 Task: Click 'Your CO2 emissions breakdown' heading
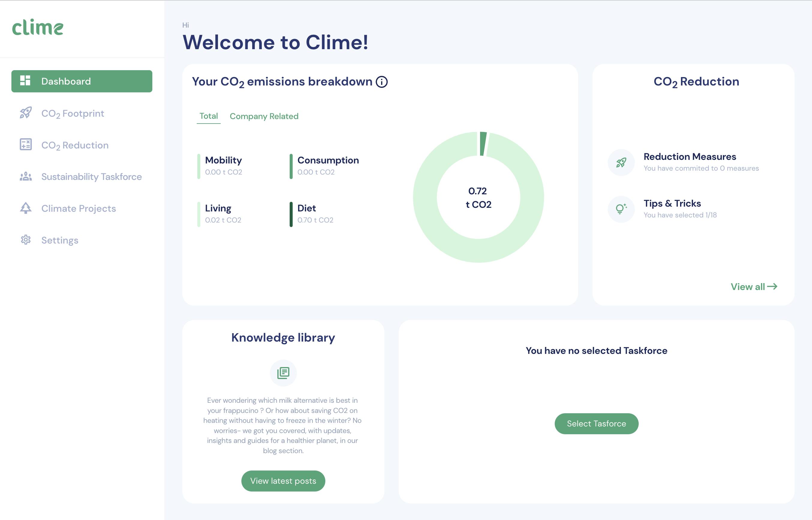(282, 82)
